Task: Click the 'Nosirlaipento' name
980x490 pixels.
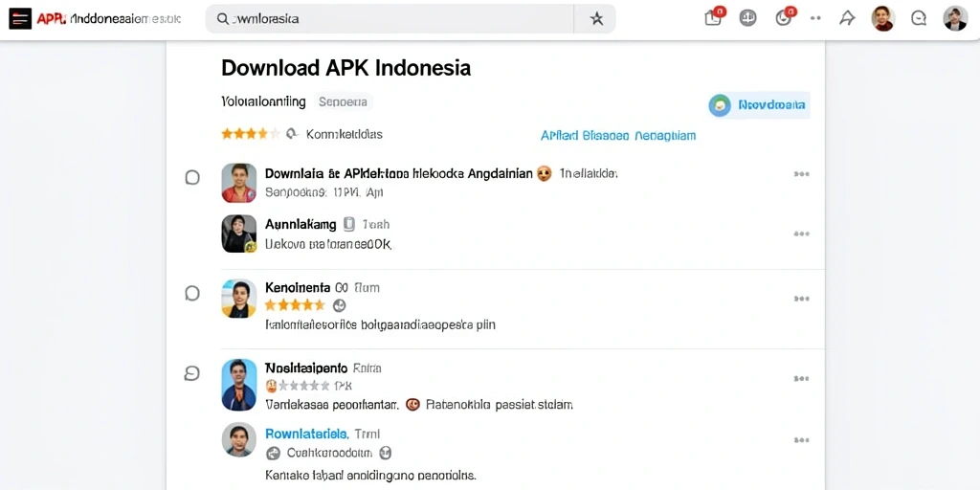Action: click(305, 368)
